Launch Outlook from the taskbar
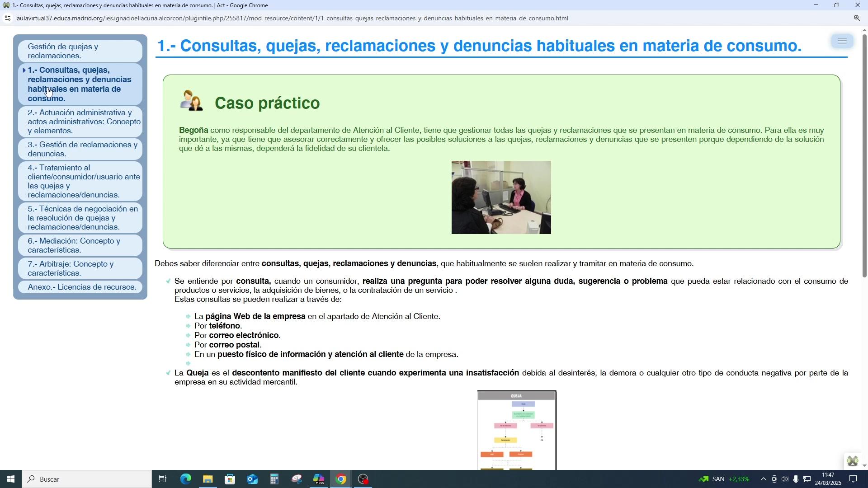The width and height of the screenshot is (868, 488). tap(252, 479)
